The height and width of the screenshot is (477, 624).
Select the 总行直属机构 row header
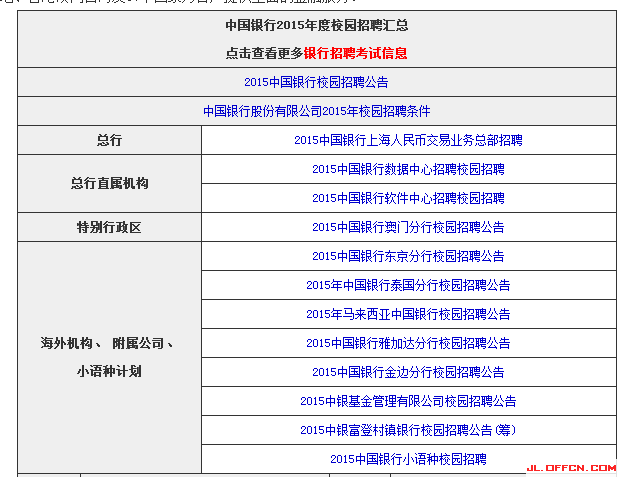109,184
